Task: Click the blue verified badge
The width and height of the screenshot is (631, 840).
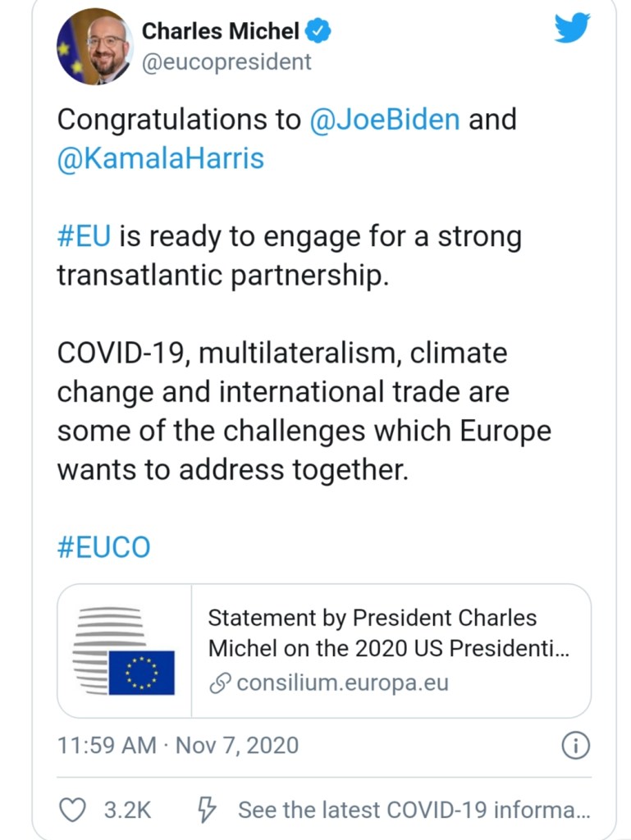Action: (318, 32)
